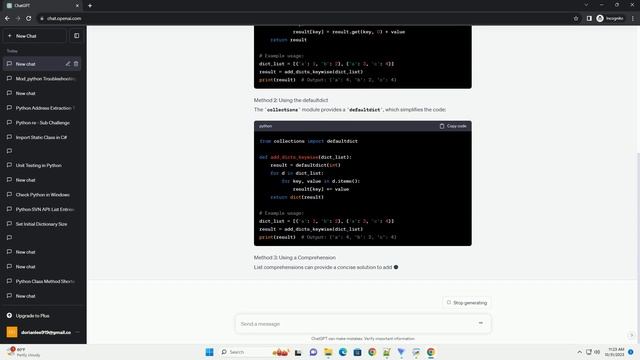This screenshot has width=640, height=360.
Task: Open the account menu by the email address
Action: pyautogui.click(x=42, y=332)
